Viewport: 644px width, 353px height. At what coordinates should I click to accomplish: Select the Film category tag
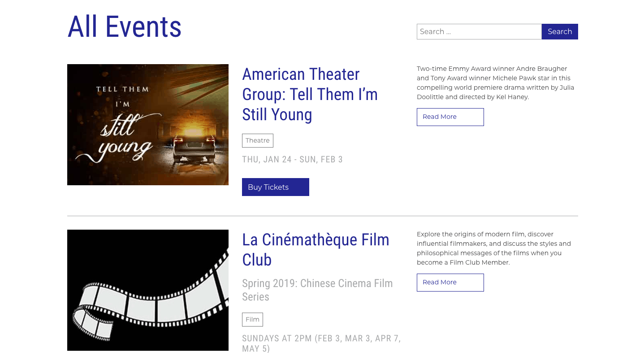(252, 319)
